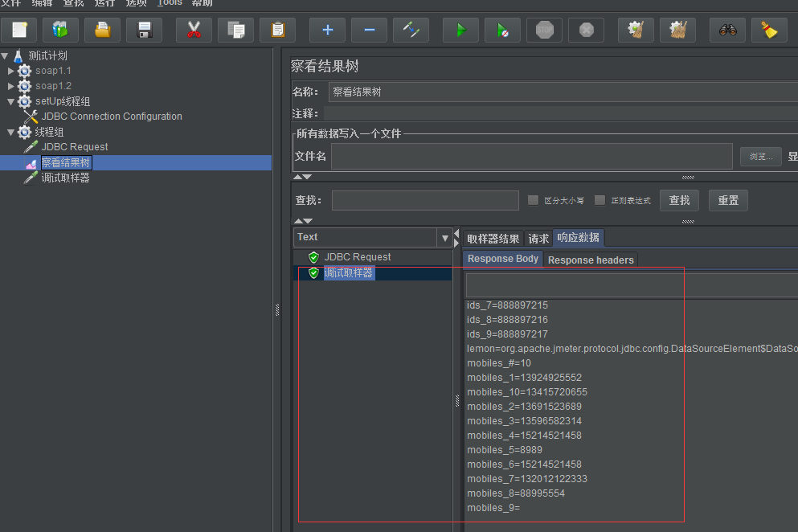Screen dimensions: 798x532
Task: Click the 查找 search button
Action: 679,200
